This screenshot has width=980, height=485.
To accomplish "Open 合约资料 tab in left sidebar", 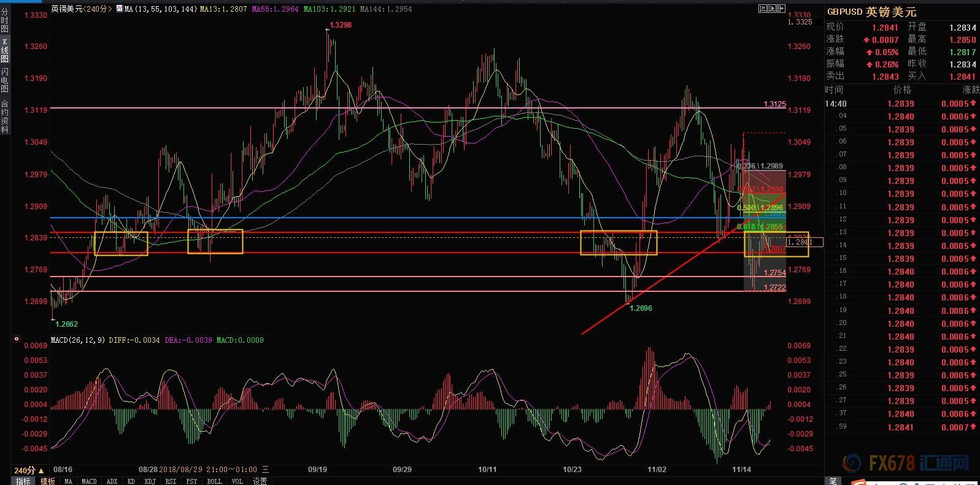I will (x=5, y=116).
